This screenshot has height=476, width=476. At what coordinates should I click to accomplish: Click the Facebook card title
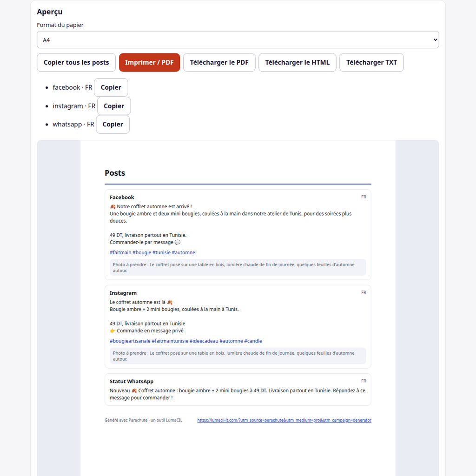(x=122, y=197)
